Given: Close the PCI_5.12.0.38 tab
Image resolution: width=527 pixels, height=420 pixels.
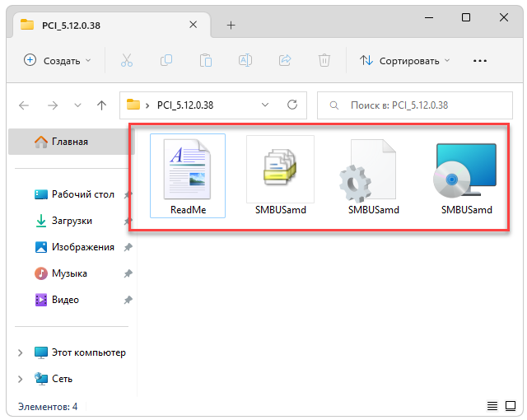Looking at the screenshot, I should (194, 25).
